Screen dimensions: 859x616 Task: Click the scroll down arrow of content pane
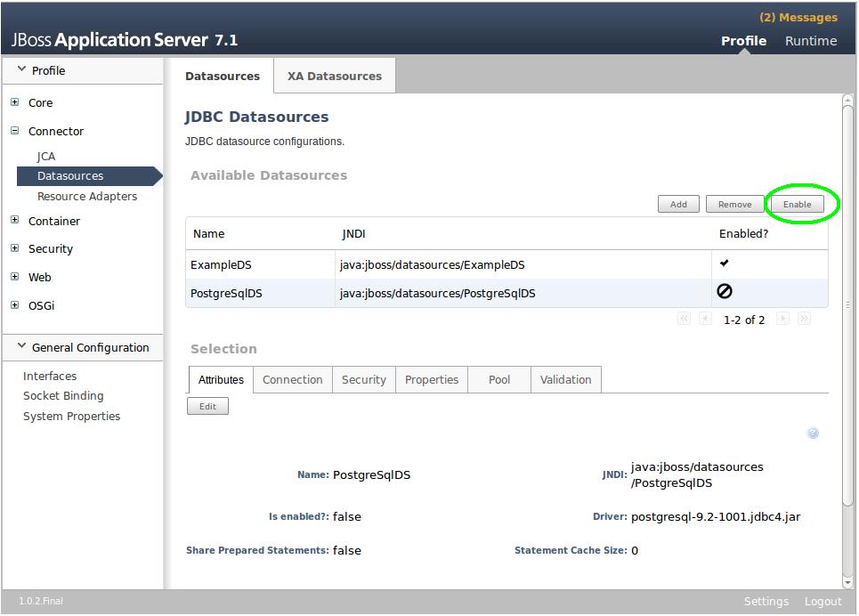point(847,582)
